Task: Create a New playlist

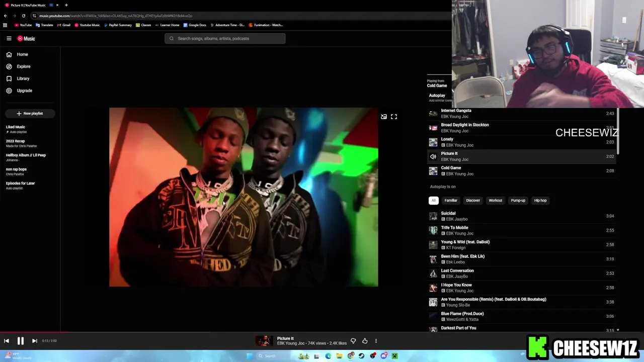Action: (30, 113)
